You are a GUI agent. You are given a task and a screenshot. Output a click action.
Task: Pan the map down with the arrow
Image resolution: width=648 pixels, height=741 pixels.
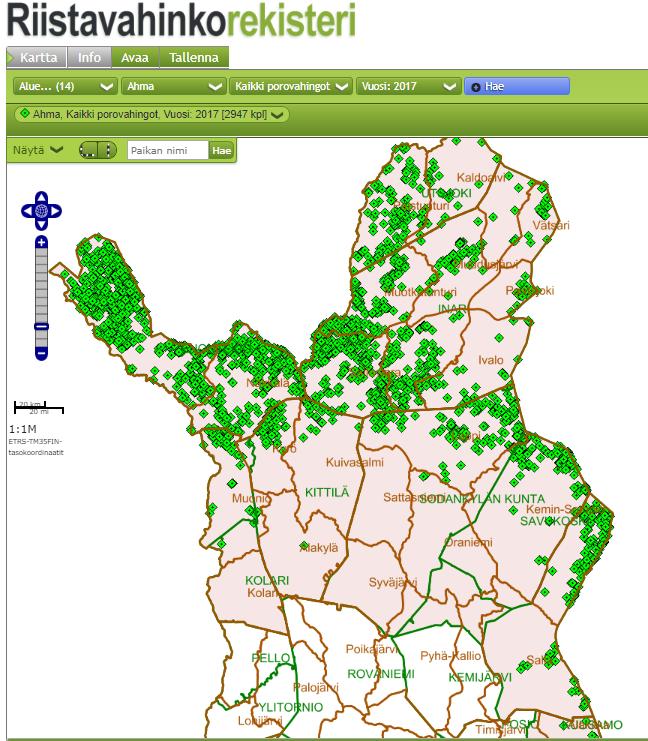point(42,224)
